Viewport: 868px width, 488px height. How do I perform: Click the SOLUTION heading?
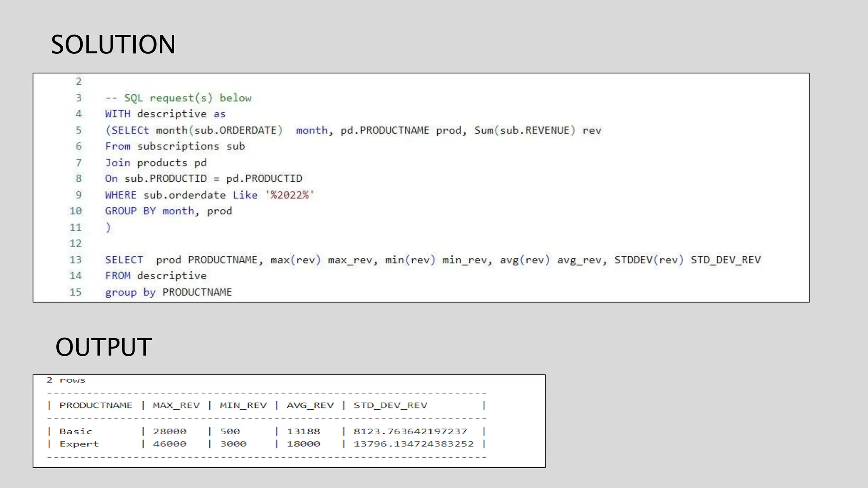113,44
